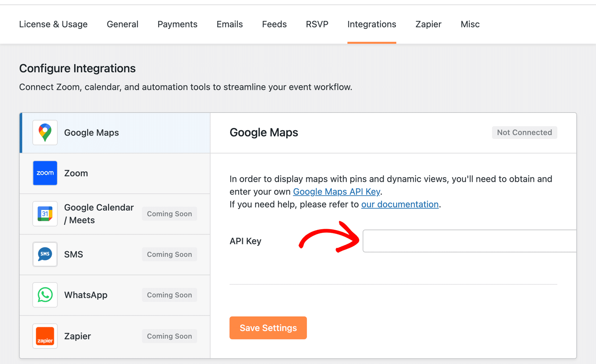Viewport: 596px width, 364px height.
Task: Click the Google Maps pin icon
Action: [45, 133]
